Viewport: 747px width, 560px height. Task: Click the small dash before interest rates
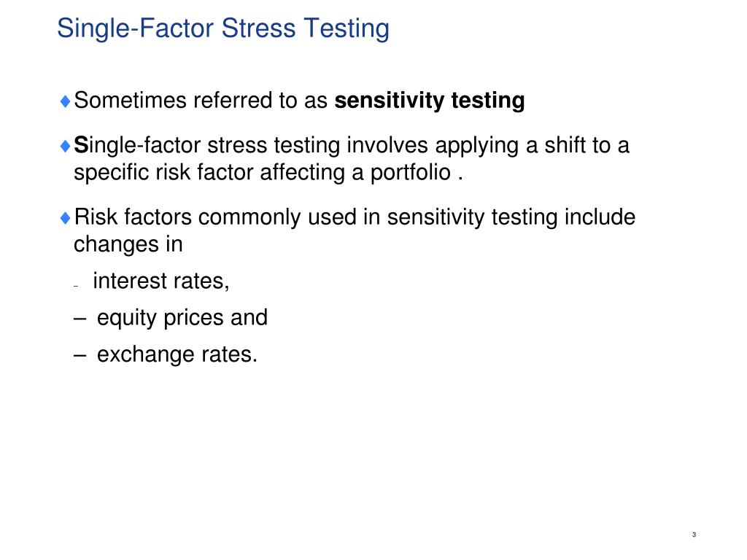tap(76, 286)
